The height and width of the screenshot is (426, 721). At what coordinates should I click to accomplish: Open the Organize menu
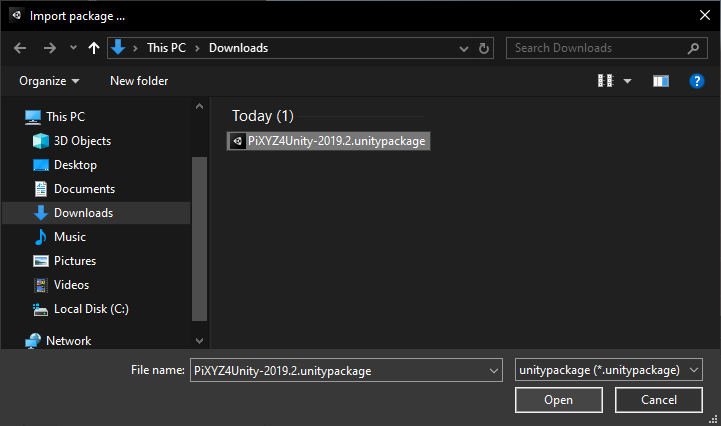(49, 81)
